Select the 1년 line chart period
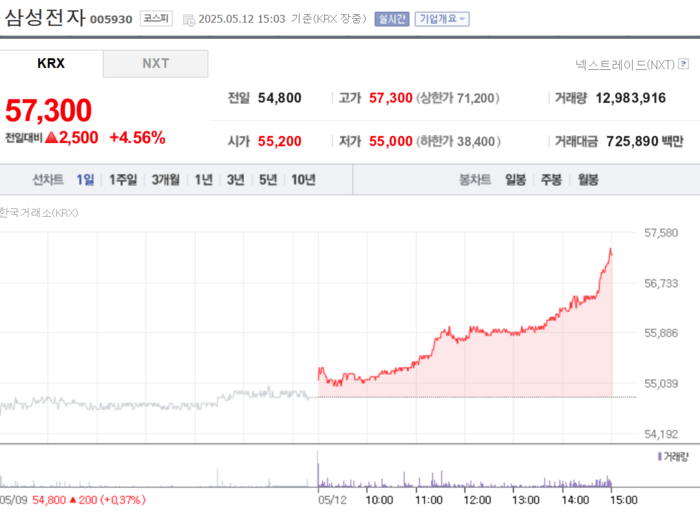The image size is (700, 519). [203, 180]
